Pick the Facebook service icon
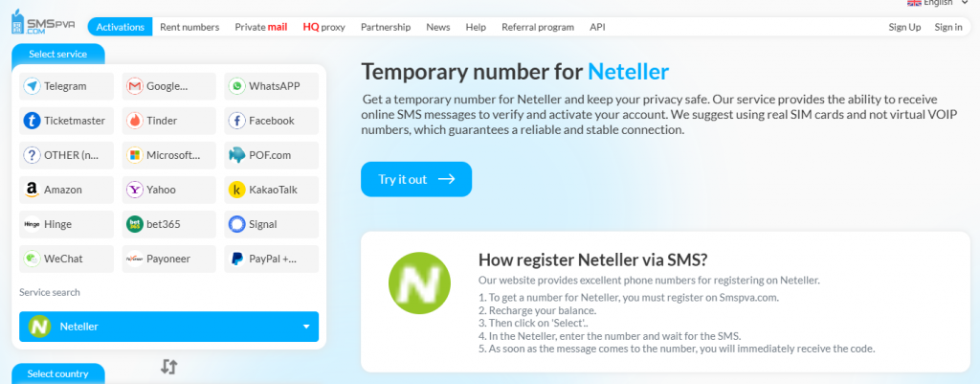This screenshot has width=980, height=384. click(x=237, y=121)
